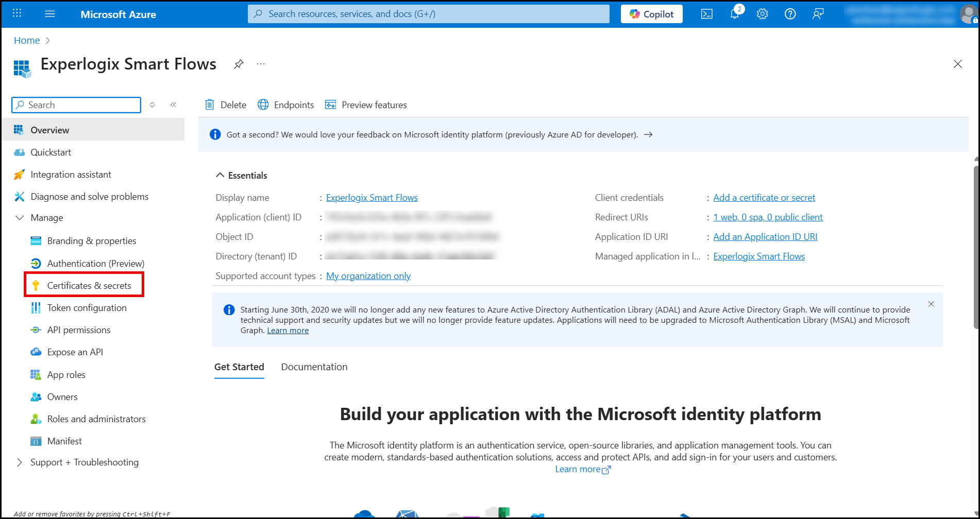
Task: Collapse the Manage section
Action: 20,218
